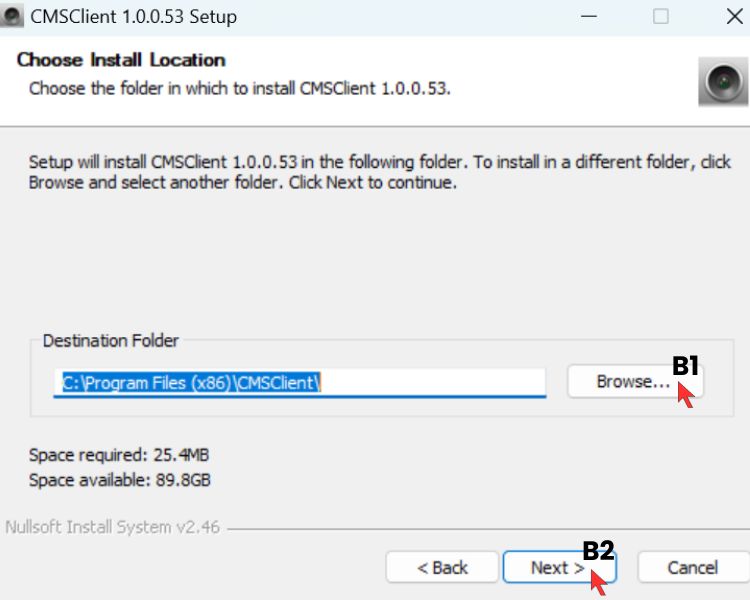
Task: Cancel the installation
Action: [692, 568]
